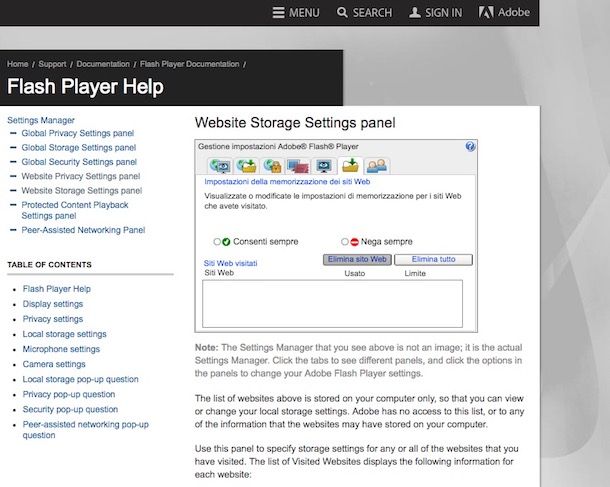Click the TABLE OF CONTENTS heading
The image size is (610, 487).
[x=49, y=265]
